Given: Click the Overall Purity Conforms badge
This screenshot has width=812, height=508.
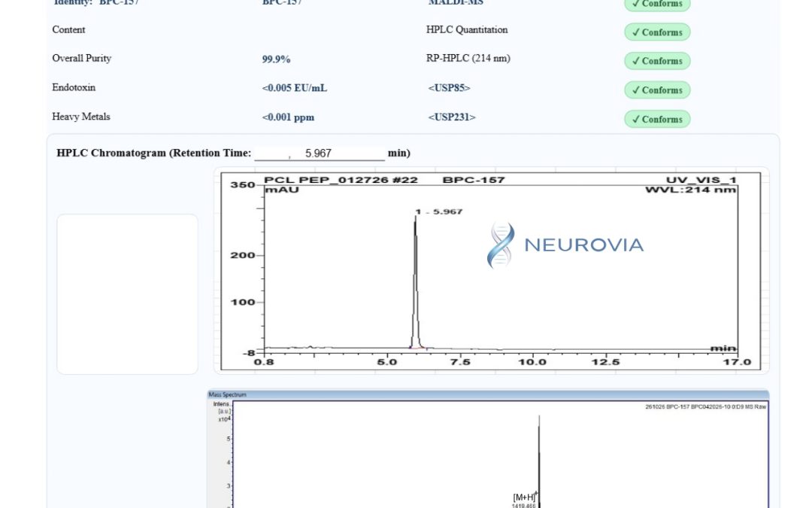Looking at the screenshot, I should 657,61.
